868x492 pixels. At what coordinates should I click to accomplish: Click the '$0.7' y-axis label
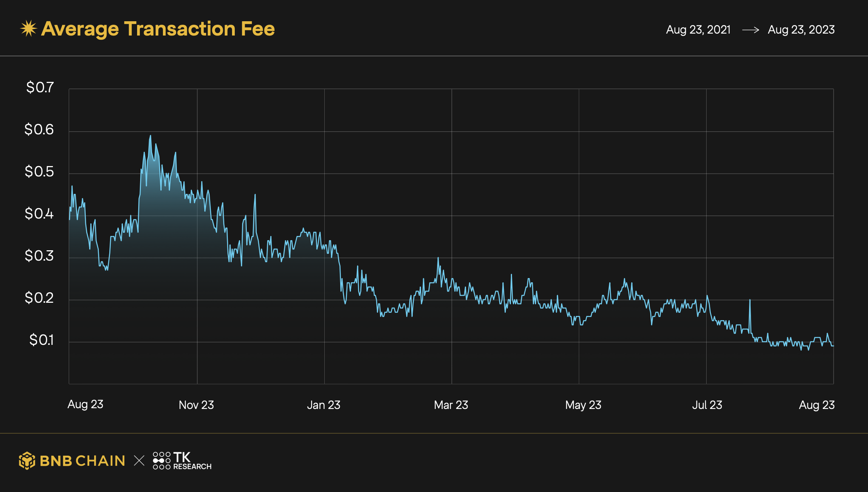click(40, 87)
